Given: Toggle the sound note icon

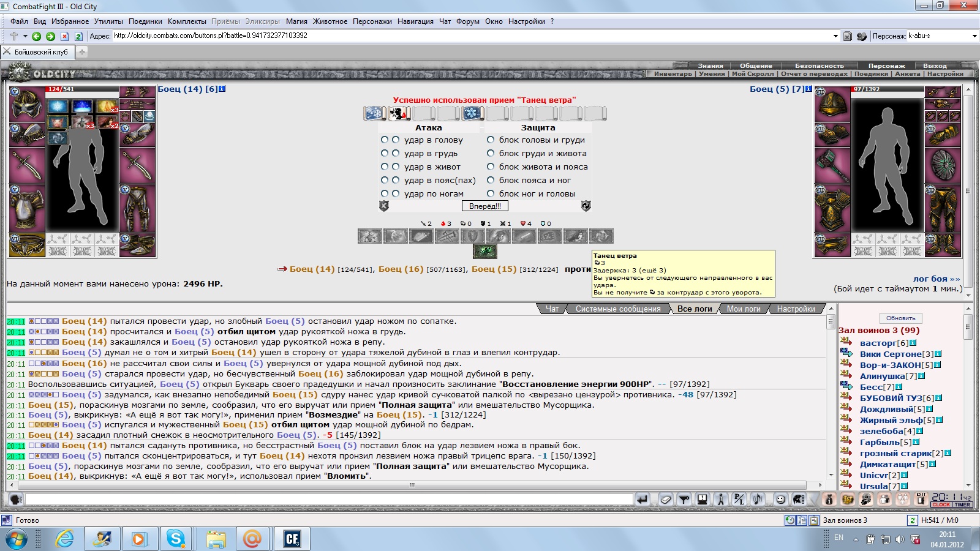Looking at the screenshot, I should tap(758, 500).
